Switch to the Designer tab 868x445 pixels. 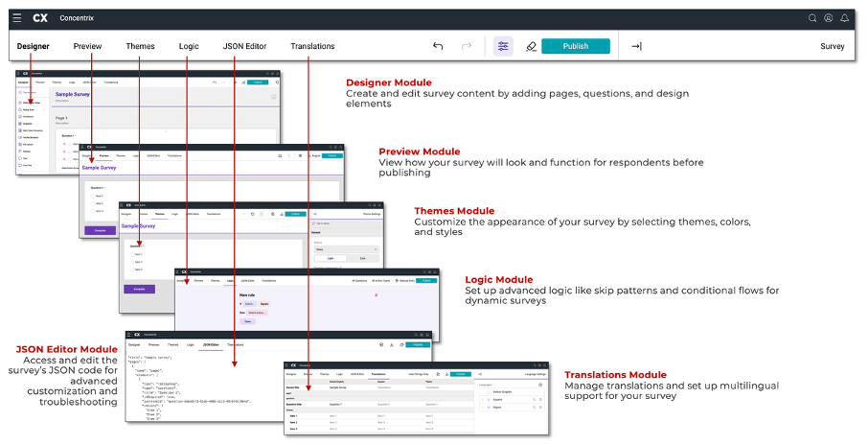click(34, 46)
